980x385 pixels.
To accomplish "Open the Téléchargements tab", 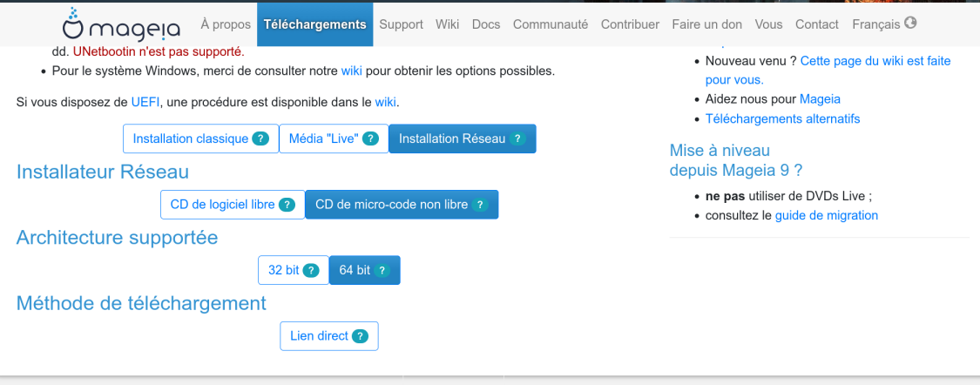I will (315, 24).
